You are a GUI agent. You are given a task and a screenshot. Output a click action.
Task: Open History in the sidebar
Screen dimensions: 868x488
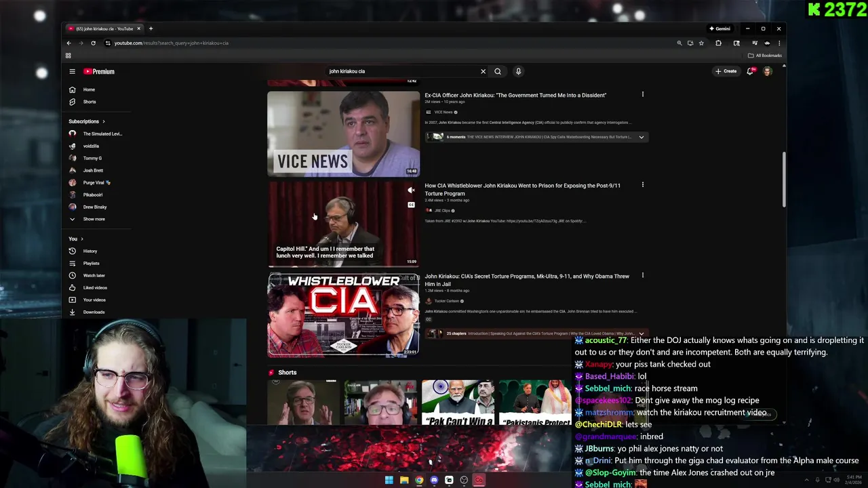(90, 251)
